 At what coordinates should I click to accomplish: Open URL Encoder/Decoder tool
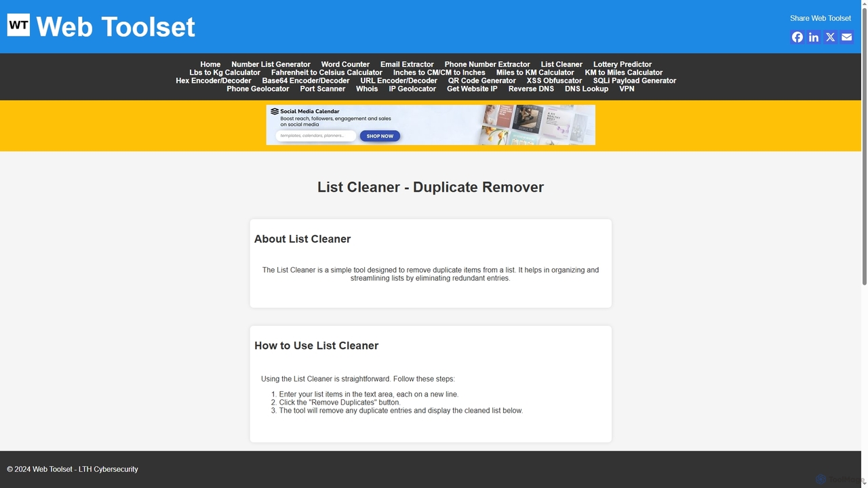(x=399, y=81)
